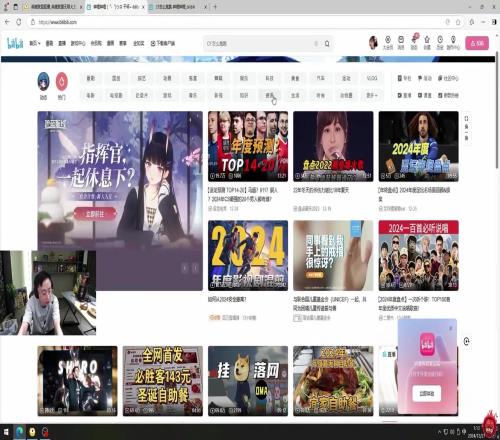500x440 pixels.
Task: Open 游戏中心 in the top navigation
Action: pyautogui.click(x=78, y=43)
